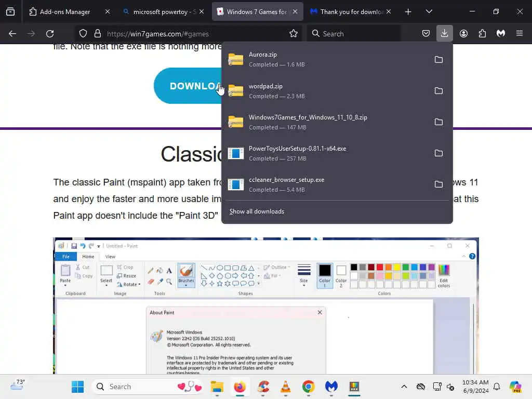This screenshot has height=399, width=532.
Task: Open Copilot preview icon in taskbar
Action: click(x=515, y=387)
